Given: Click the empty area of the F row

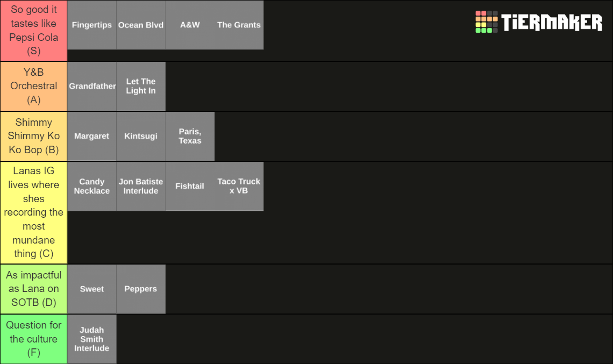Looking at the screenshot, I should pos(365,339).
